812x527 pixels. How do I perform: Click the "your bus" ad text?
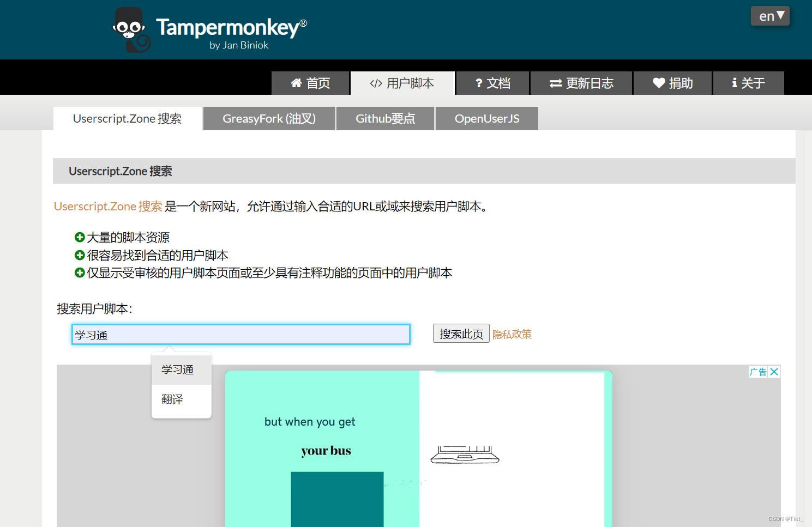coord(326,451)
